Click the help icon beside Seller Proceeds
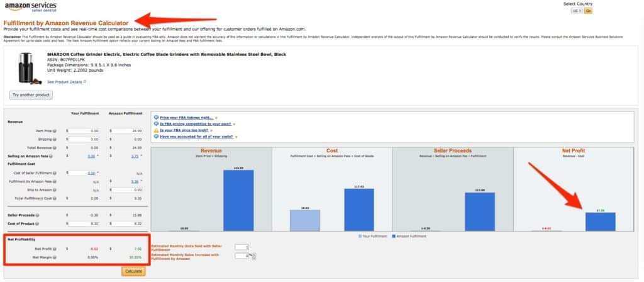644x282 pixels. (37, 215)
